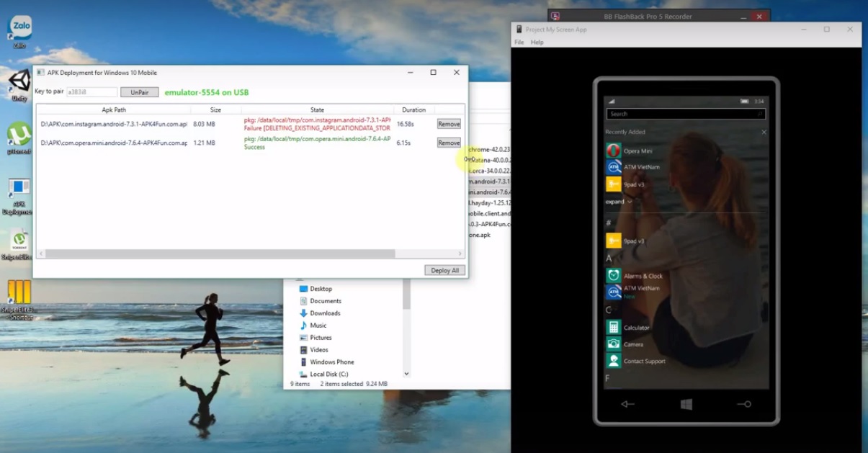The width and height of the screenshot is (868, 453).
Task: Open the µTorrent desktop icon
Action: tap(19, 135)
